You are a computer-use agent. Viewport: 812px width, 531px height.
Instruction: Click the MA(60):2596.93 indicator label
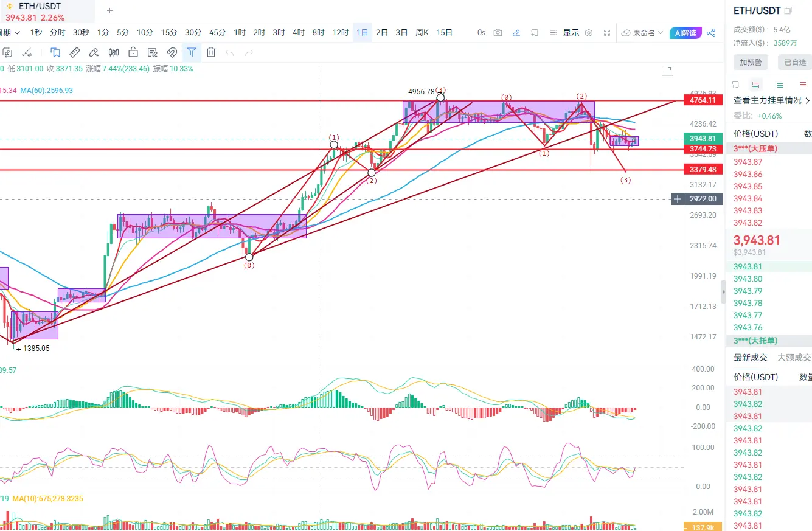(46, 90)
